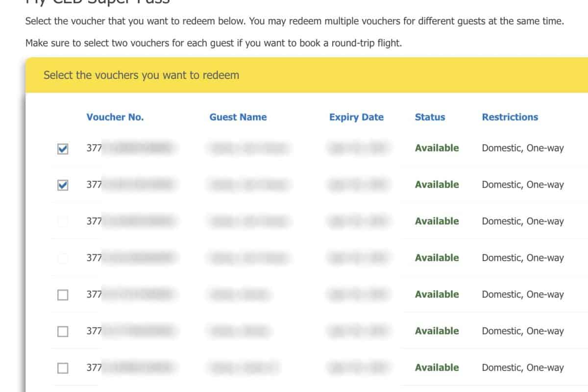Click the voucher number in the second row
The width and height of the screenshot is (588, 392).
[x=130, y=185]
